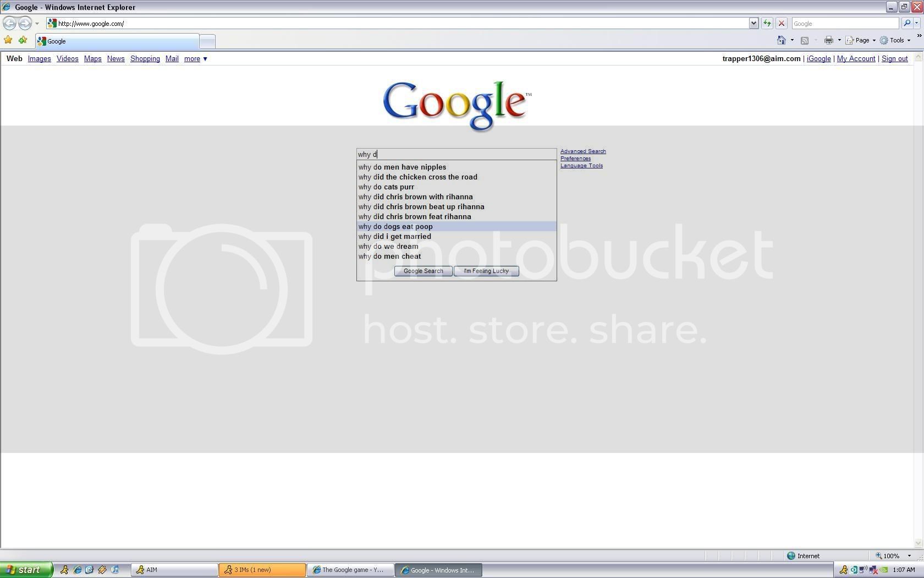Open the My Account link
Viewport: 924px width, 578px height.
856,59
